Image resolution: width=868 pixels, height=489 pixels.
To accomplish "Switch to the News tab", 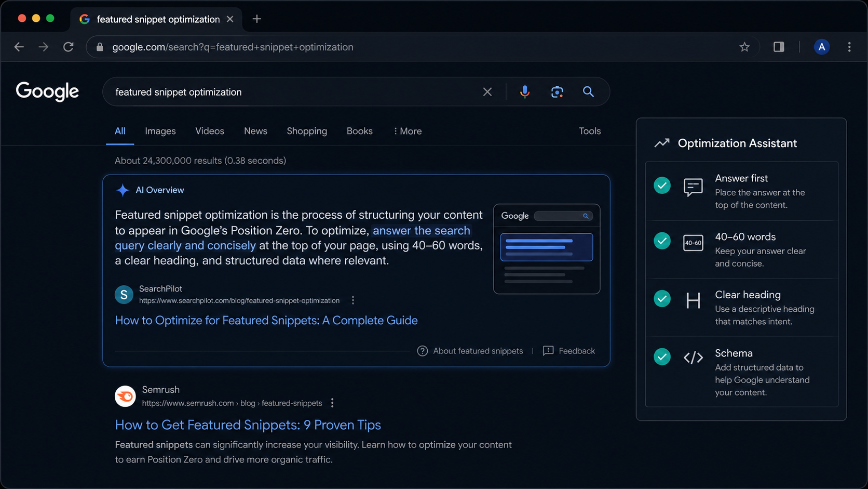I will pyautogui.click(x=255, y=131).
